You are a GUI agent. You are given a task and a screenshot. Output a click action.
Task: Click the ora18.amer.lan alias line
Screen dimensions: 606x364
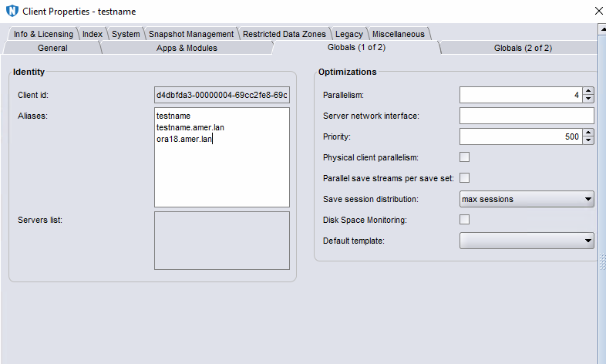point(184,139)
